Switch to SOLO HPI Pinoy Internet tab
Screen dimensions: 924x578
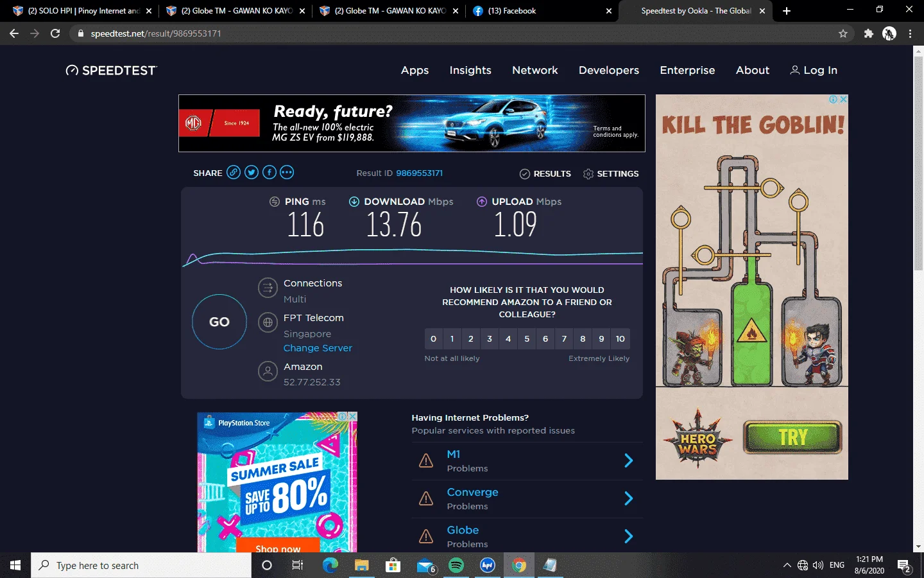point(82,11)
